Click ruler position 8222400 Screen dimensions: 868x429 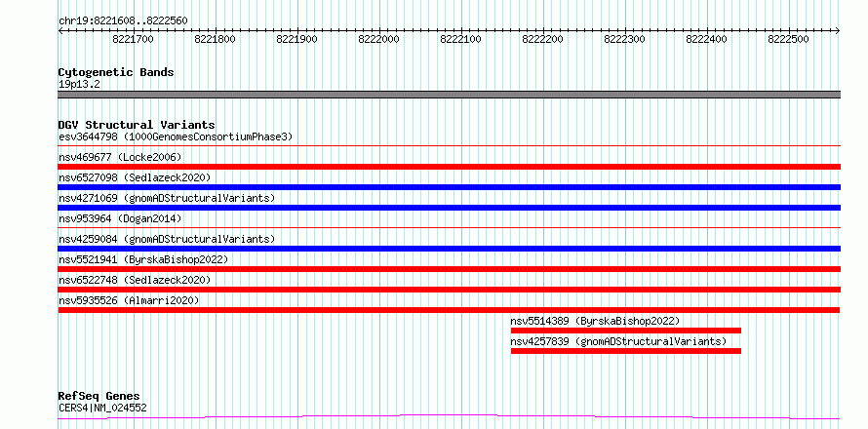[707, 39]
